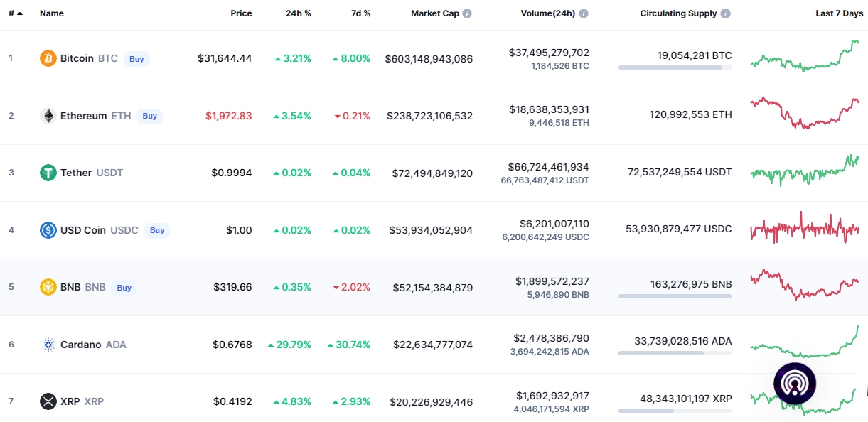Click the Buy button next to Bitcoin
The width and height of the screenshot is (868, 422).
[136, 59]
